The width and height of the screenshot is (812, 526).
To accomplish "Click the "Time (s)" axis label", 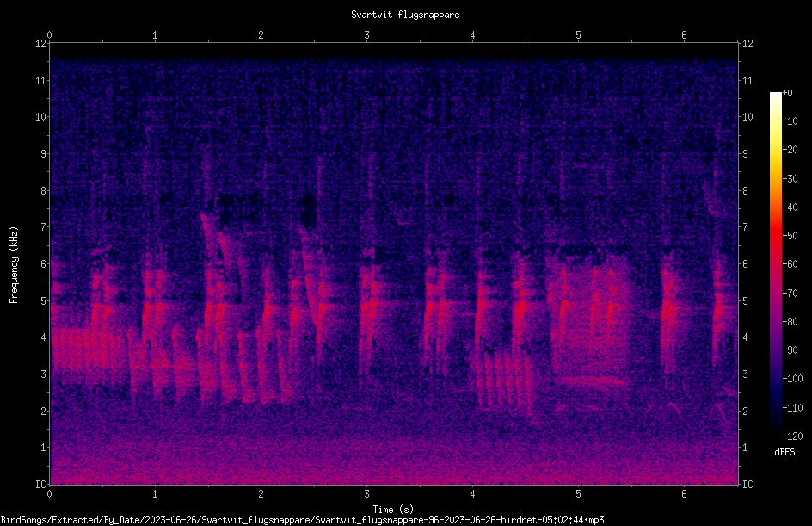I will tap(393, 510).
